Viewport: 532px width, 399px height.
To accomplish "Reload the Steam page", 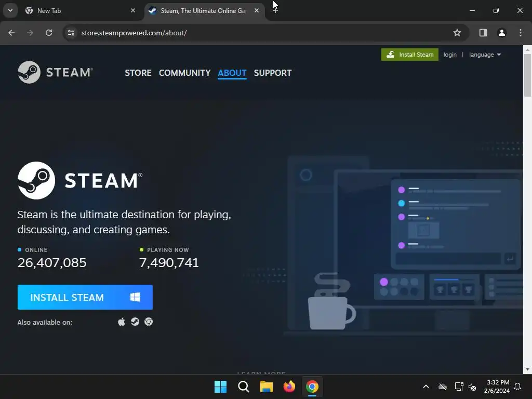I will click(x=49, y=33).
